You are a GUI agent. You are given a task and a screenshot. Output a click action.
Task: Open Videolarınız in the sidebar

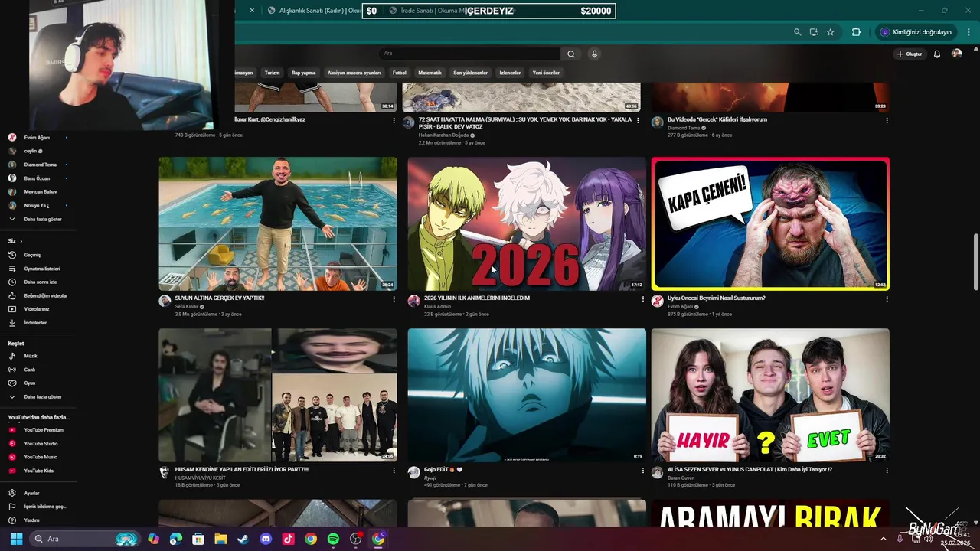[x=36, y=309]
